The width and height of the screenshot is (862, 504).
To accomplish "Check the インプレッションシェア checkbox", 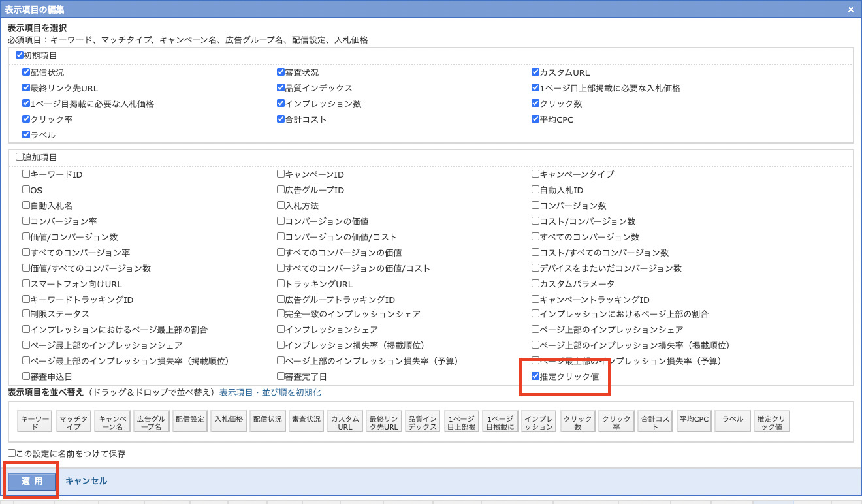I will point(281,330).
